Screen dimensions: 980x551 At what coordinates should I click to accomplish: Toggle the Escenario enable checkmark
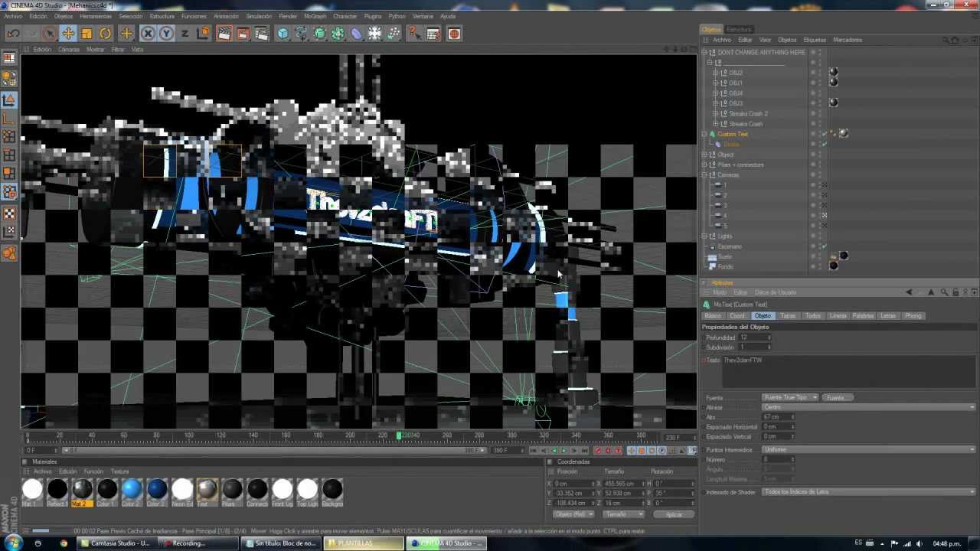click(824, 246)
